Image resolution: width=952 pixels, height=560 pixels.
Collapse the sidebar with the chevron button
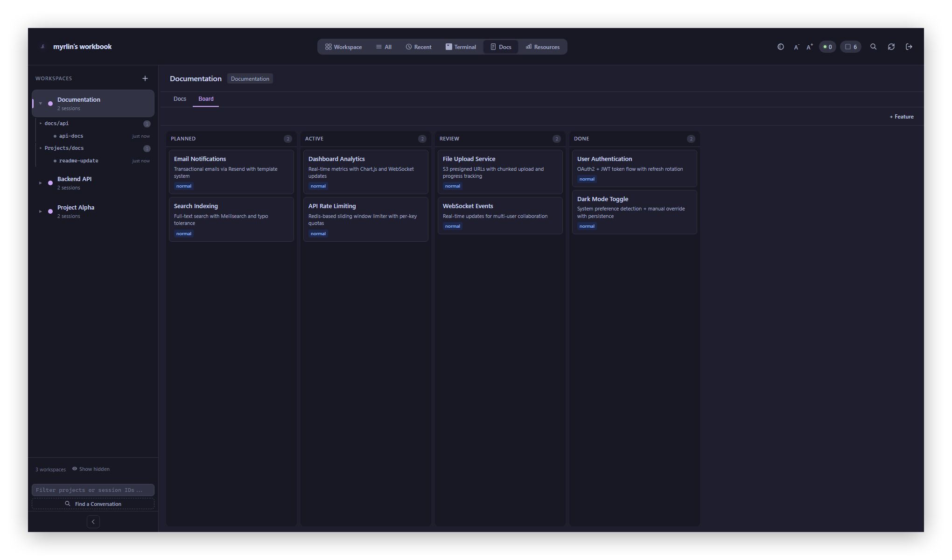pos(93,522)
